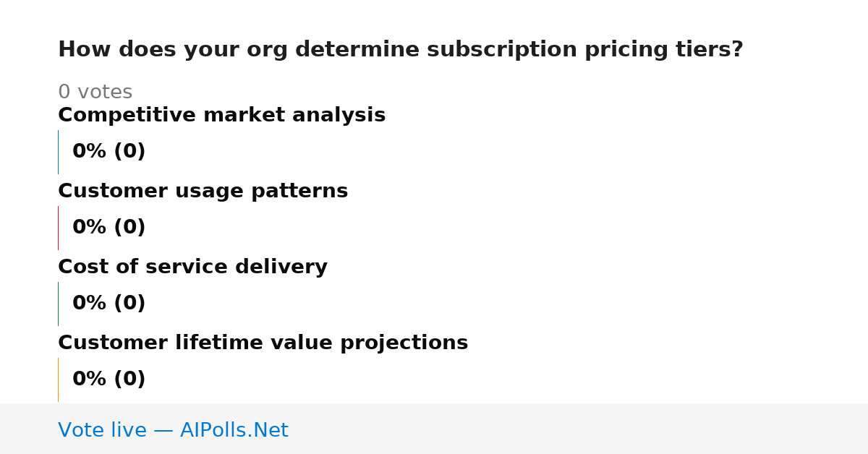Open the Vote live — AIPolls.Net link
Image resolution: width=868 pixels, height=454 pixels.
coord(173,430)
